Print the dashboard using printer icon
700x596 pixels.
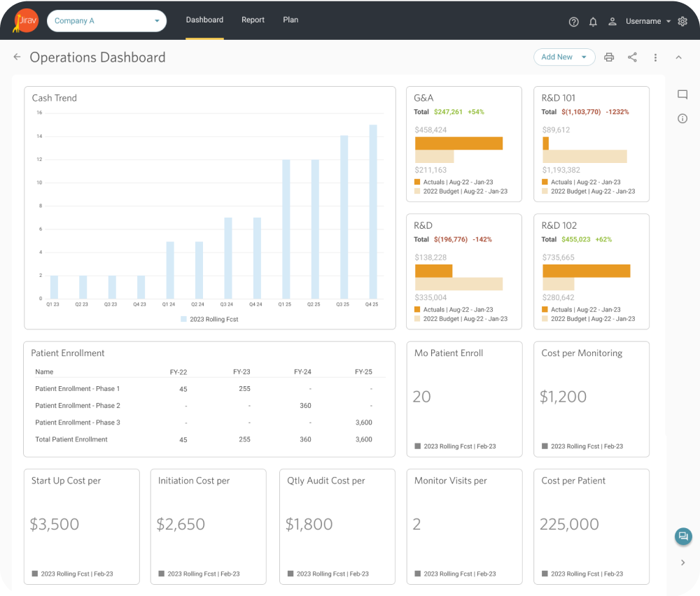(x=609, y=57)
